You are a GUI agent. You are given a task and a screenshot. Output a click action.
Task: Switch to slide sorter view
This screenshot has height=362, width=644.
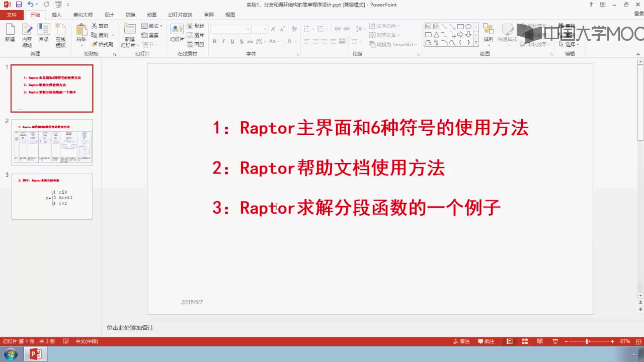[x=525, y=341]
